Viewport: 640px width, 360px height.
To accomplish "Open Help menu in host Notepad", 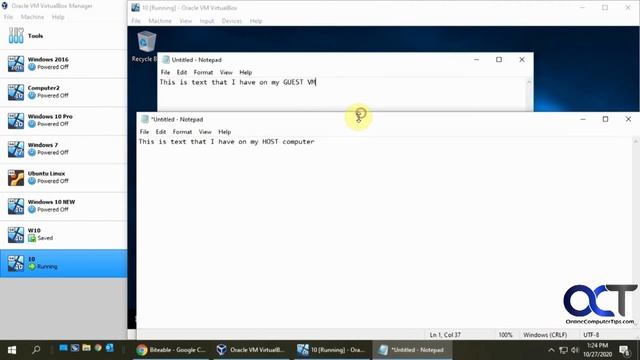I will coord(224,132).
